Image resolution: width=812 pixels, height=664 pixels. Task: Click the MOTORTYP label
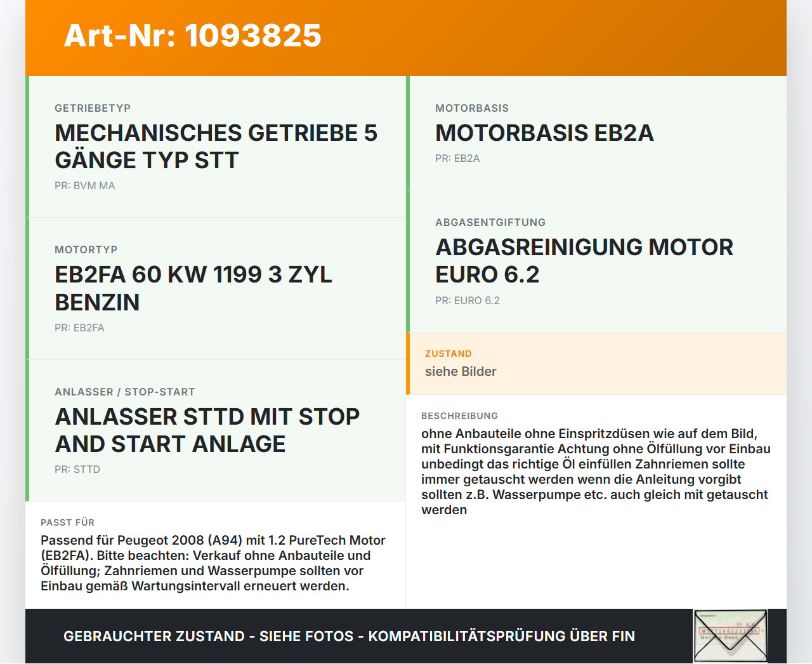(86, 249)
